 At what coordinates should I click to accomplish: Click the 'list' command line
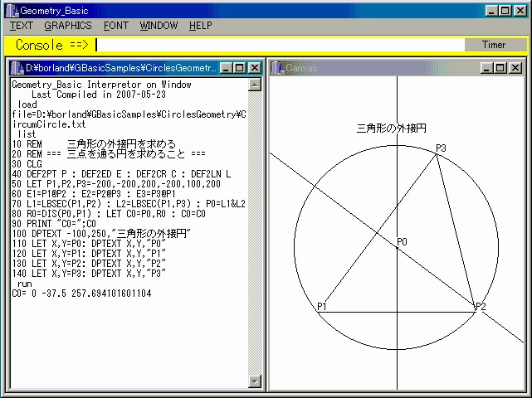pos(27,134)
